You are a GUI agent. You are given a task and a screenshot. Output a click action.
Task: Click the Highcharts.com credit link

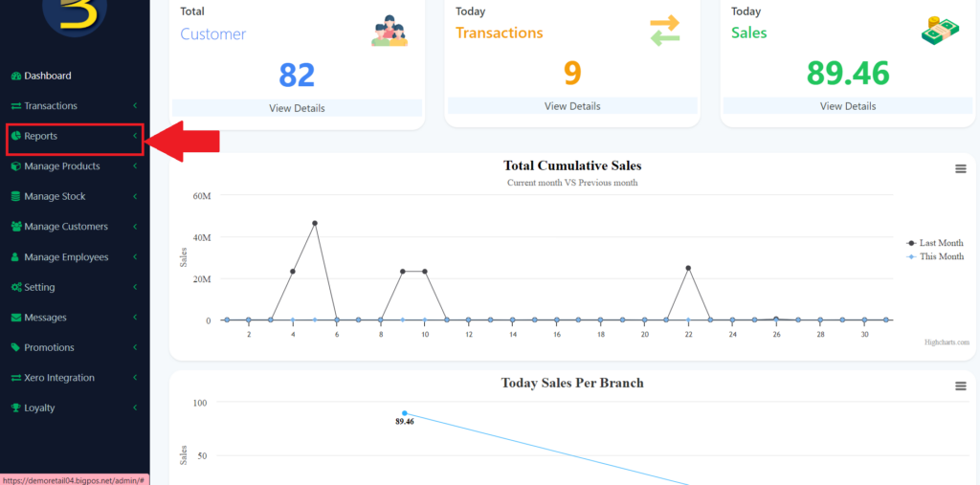pyautogui.click(x=947, y=342)
